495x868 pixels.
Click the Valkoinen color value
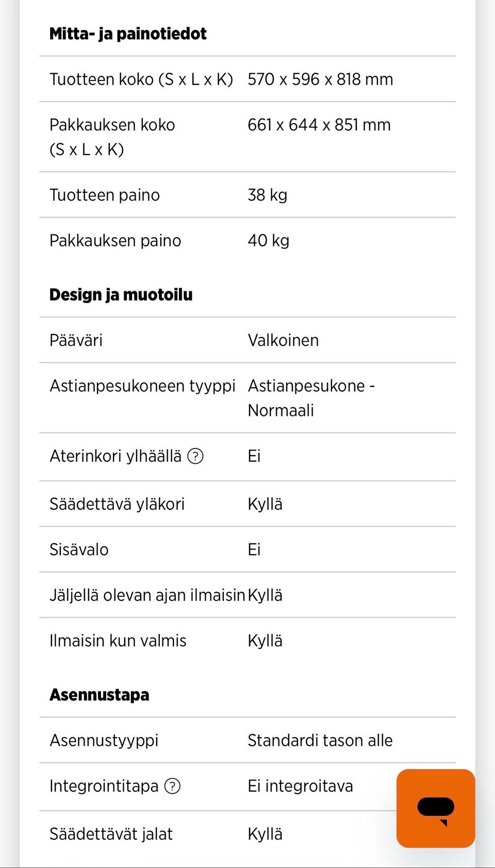(284, 340)
